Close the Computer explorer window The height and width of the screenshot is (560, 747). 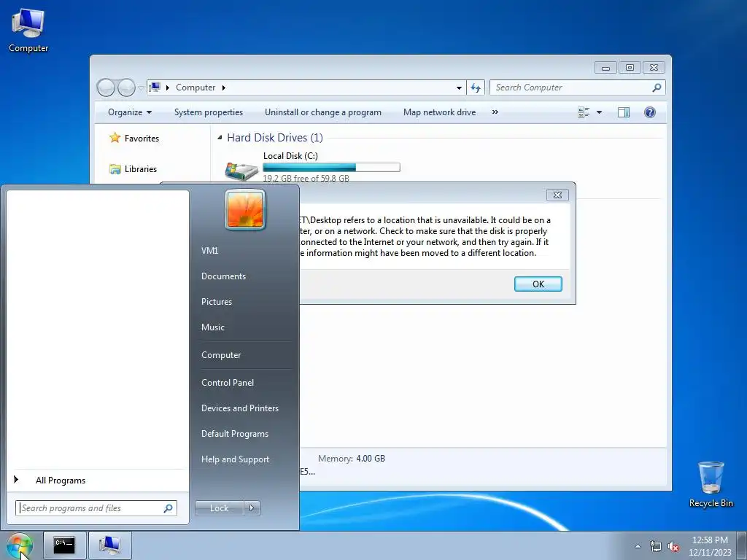coord(654,68)
